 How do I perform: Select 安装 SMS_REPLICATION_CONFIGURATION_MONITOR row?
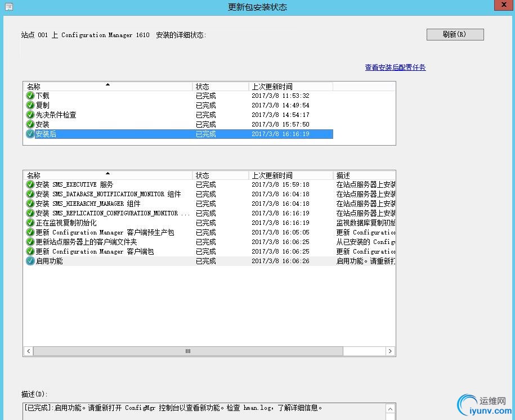click(x=210, y=213)
